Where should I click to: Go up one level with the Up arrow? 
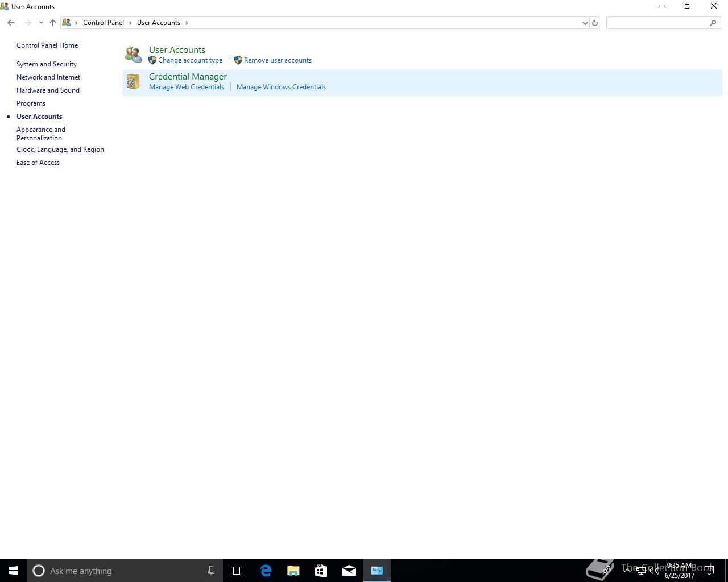coord(52,23)
